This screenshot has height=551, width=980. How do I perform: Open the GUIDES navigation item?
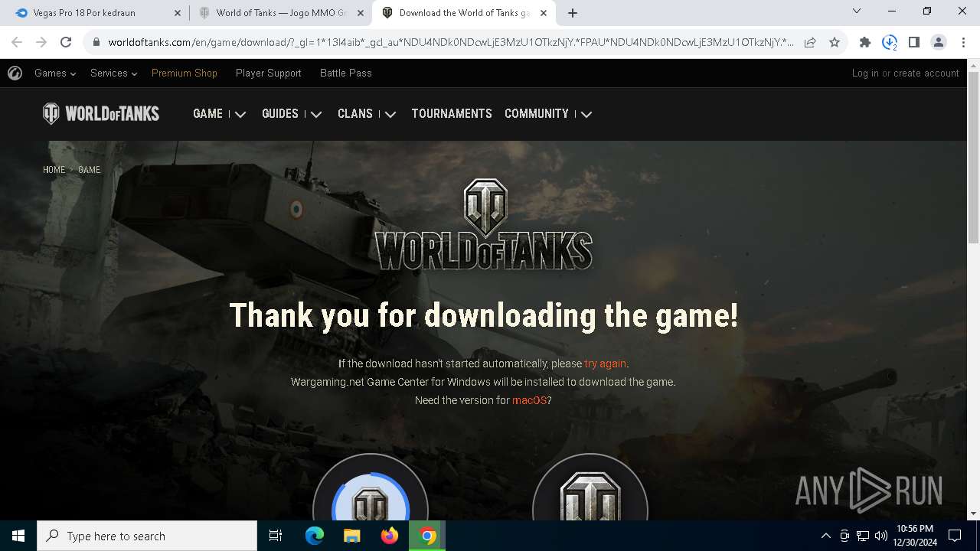click(x=280, y=113)
